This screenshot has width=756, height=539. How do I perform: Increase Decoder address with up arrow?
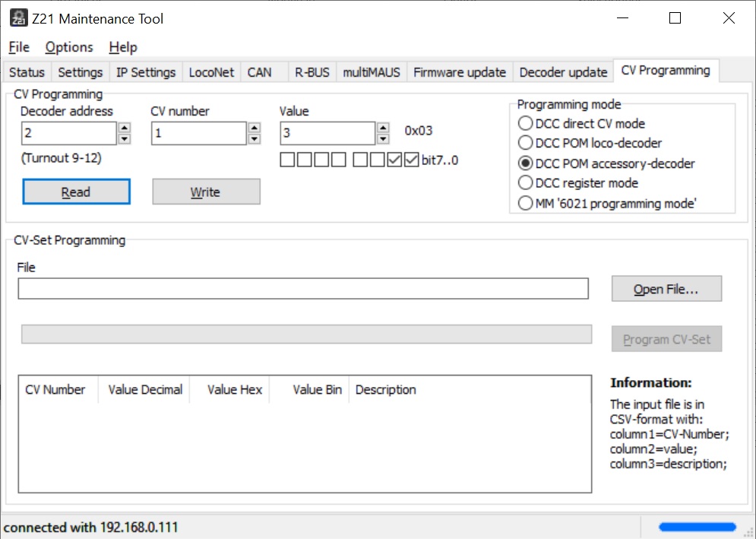coord(125,128)
